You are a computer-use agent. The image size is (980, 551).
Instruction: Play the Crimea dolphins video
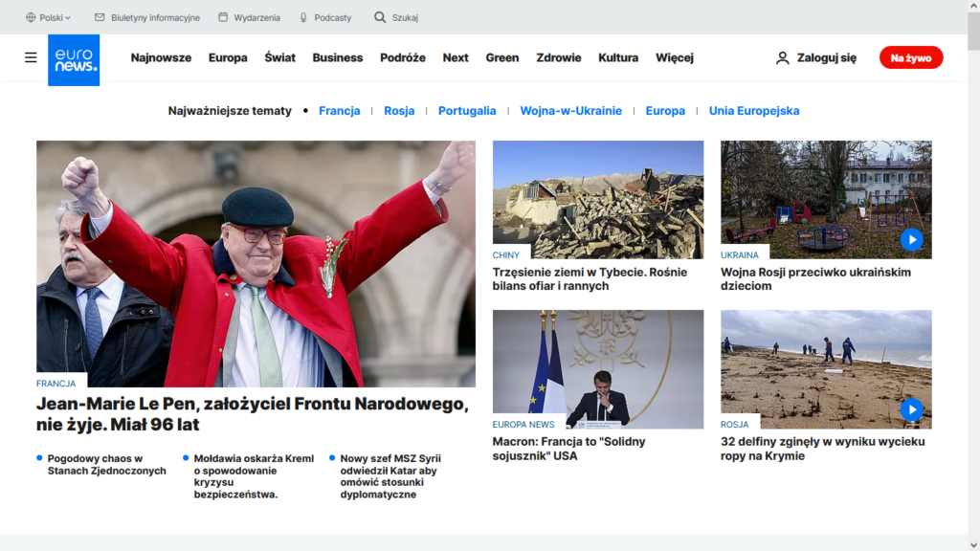[912, 409]
